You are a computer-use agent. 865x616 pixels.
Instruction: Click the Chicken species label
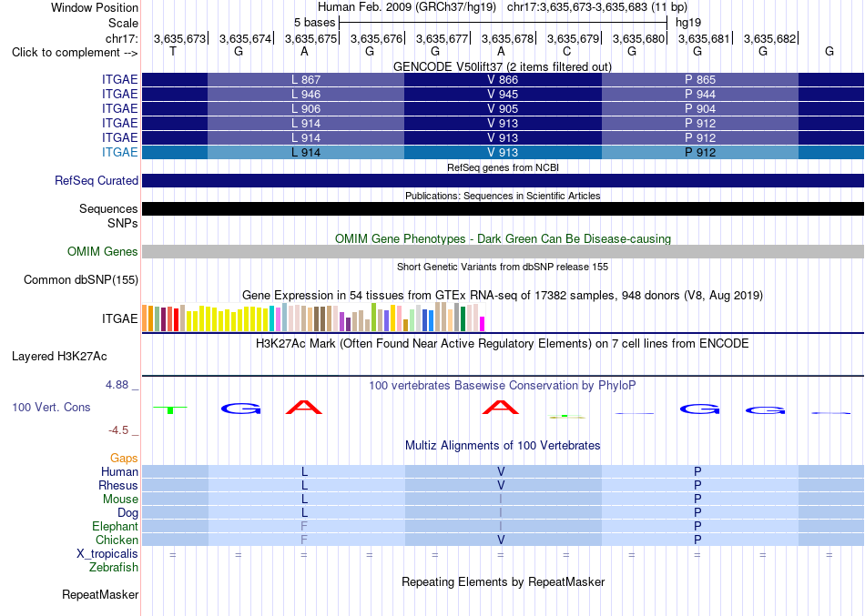(117, 540)
